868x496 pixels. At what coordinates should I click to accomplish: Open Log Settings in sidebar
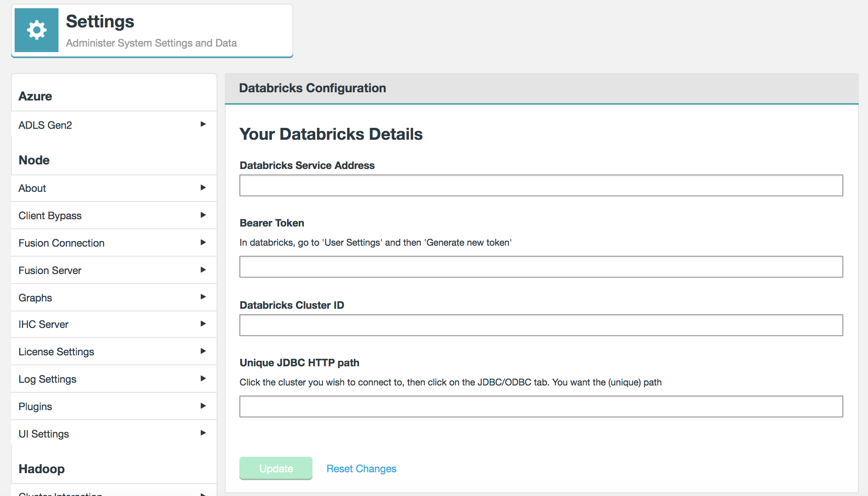(48, 379)
